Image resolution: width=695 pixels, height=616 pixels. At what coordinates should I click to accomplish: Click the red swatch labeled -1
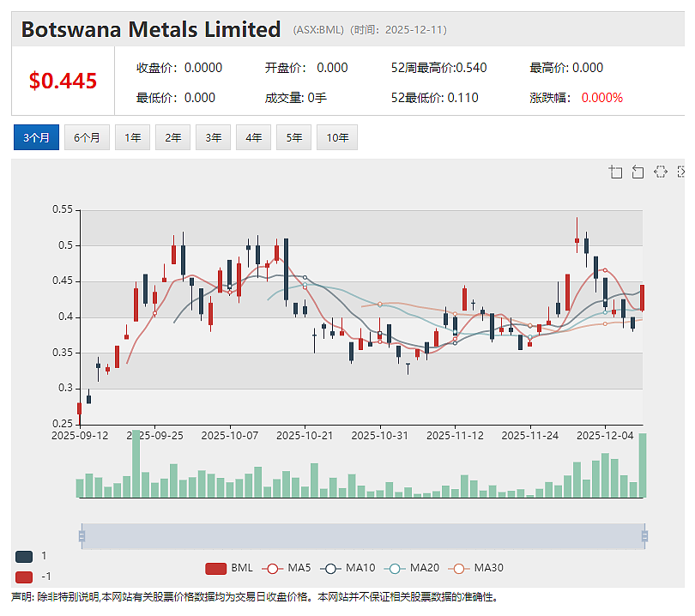pyautogui.click(x=24, y=577)
